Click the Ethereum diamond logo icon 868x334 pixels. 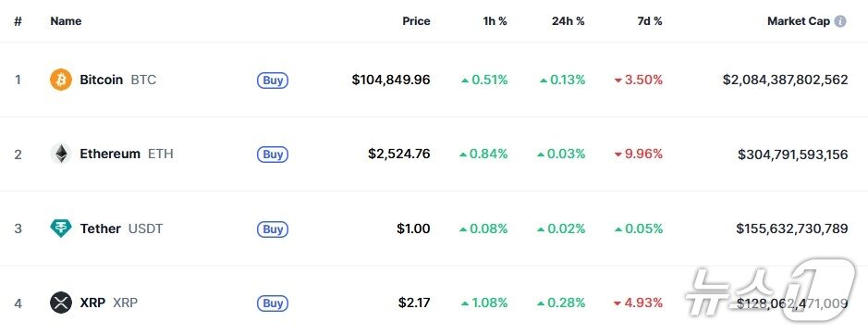(61, 154)
